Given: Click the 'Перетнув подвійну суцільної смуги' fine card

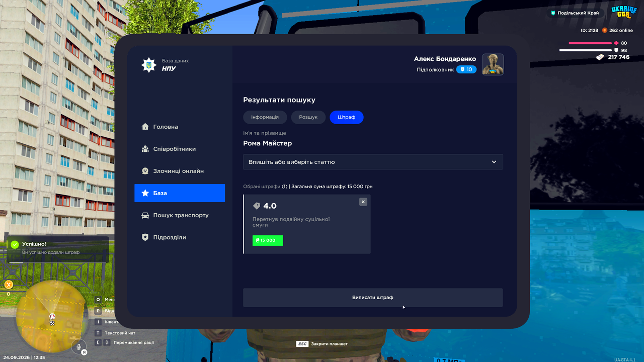Looking at the screenshot, I should [307, 224].
